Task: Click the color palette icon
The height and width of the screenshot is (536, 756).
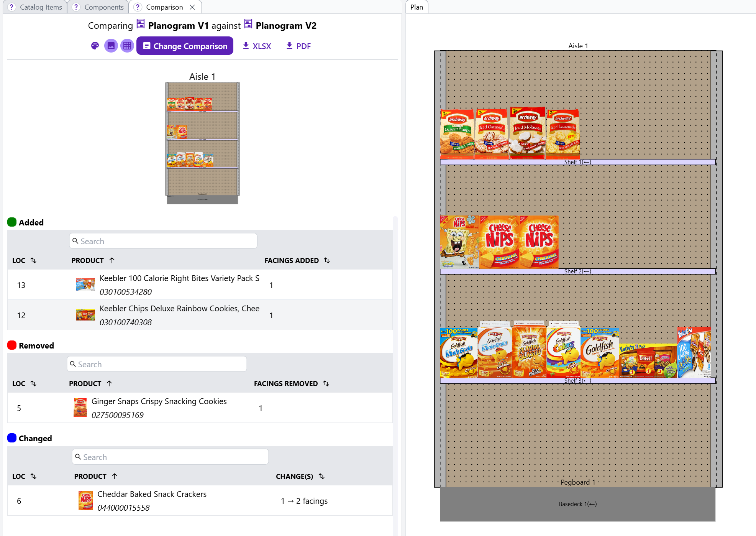Action: point(95,46)
